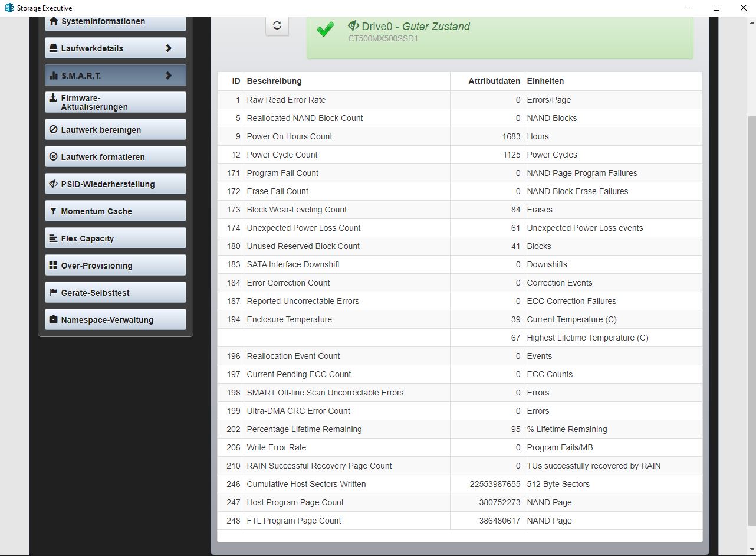Click the bar chart icon on S.M.A.R.T.

54,76
